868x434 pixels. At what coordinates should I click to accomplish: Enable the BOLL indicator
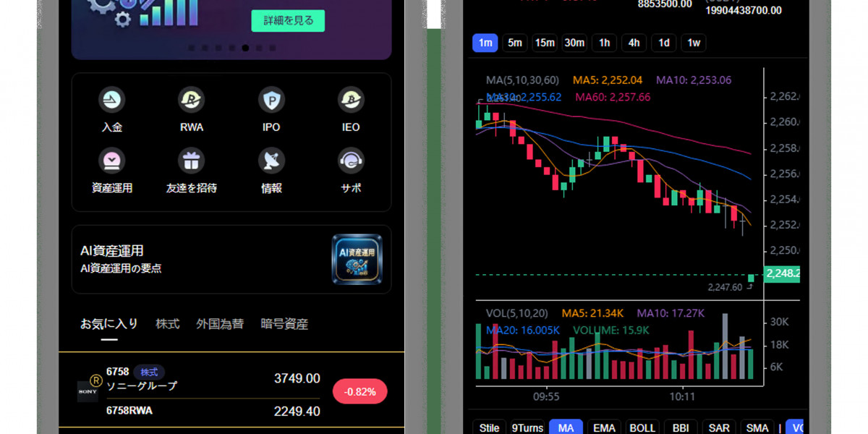click(642, 427)
